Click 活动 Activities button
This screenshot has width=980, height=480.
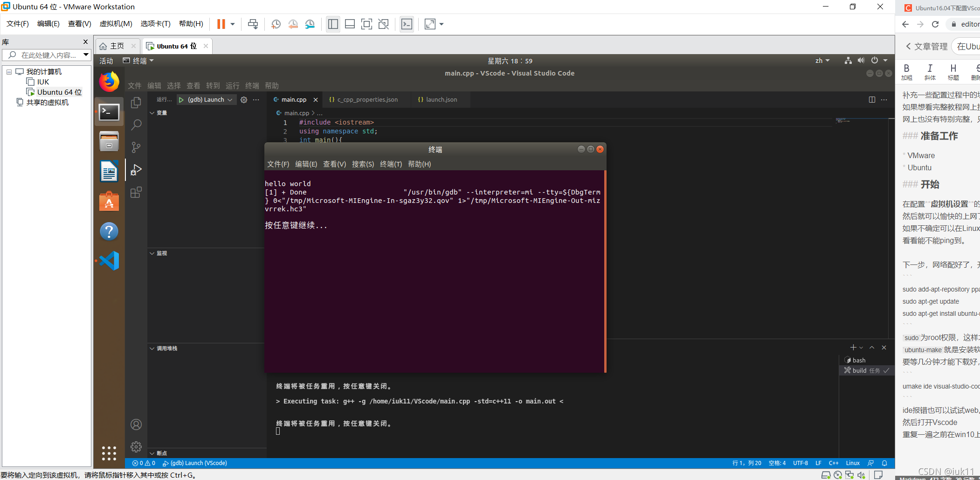(x=106, y=61)
